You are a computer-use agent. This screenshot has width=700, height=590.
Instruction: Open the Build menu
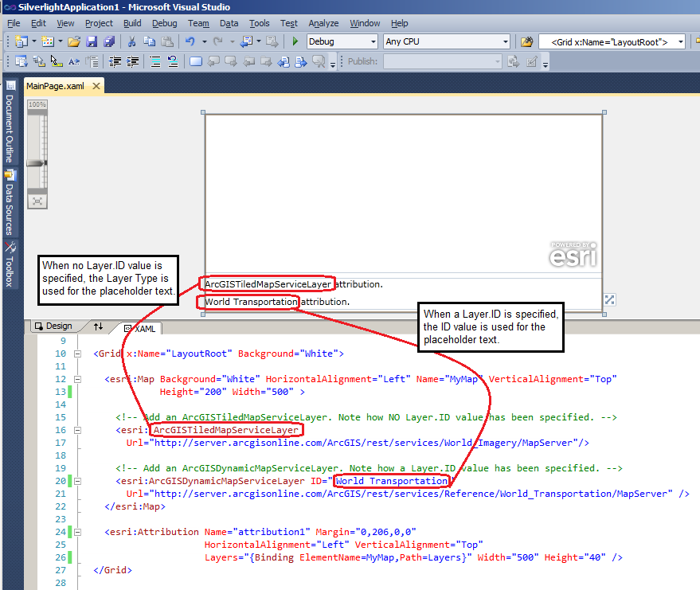click(131, 23)
